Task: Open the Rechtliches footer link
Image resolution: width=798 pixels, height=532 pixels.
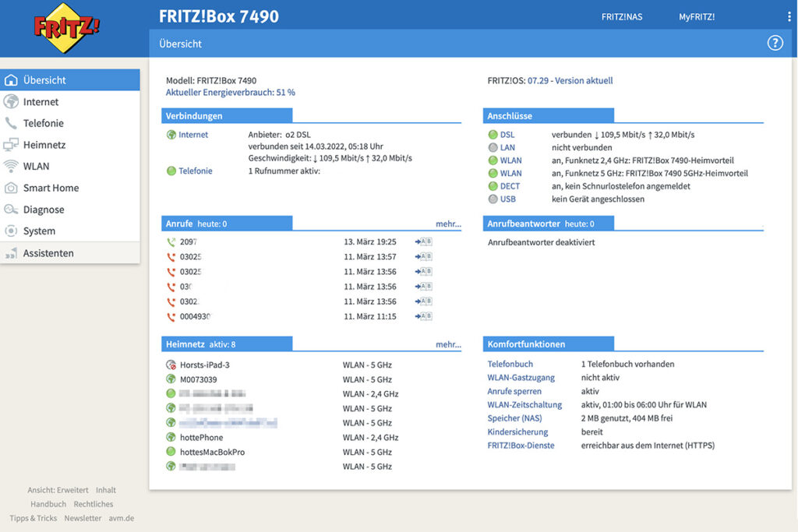Action: pos(94,504)
